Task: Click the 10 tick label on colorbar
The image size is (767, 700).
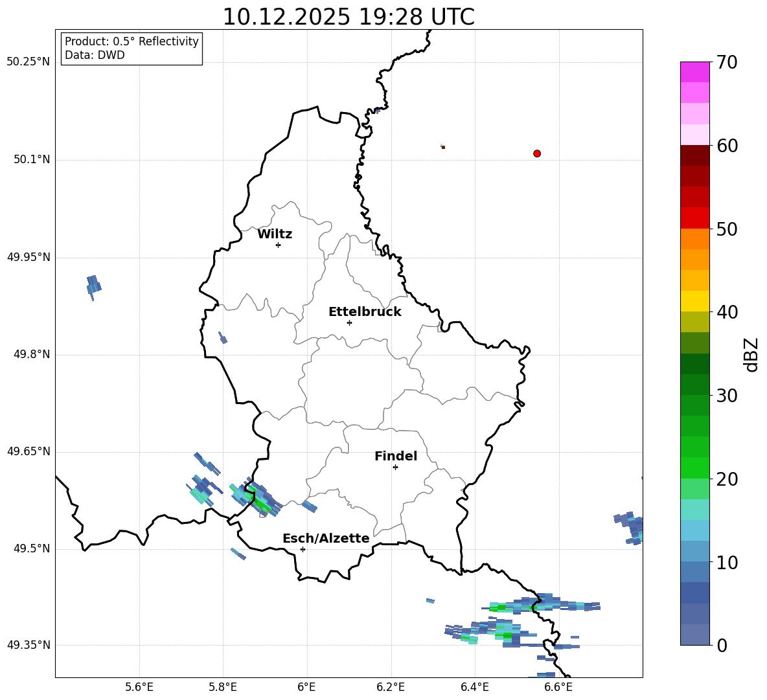Action: 727,562
